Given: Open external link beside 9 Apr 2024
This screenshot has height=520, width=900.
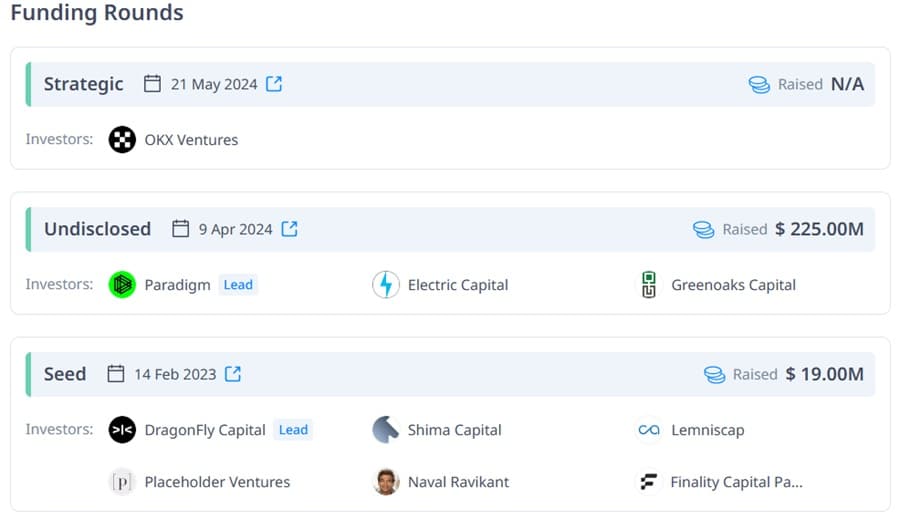Looking at the screenshot, I should coord(289,229).
